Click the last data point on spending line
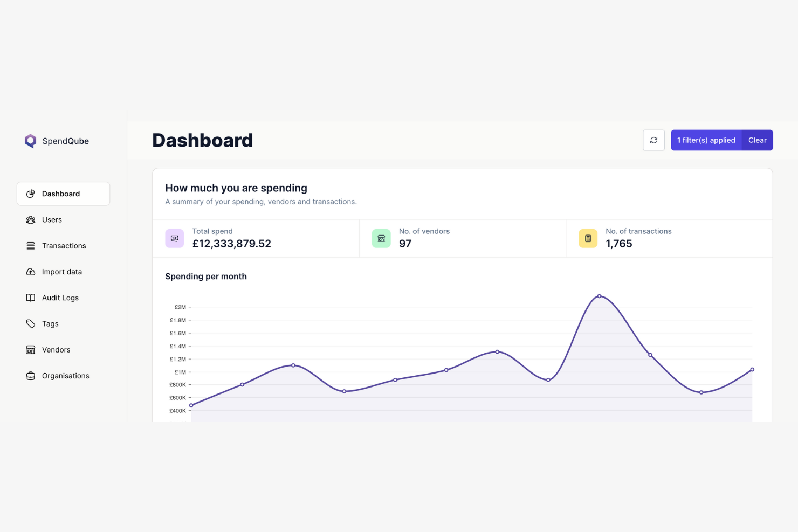 752,370
